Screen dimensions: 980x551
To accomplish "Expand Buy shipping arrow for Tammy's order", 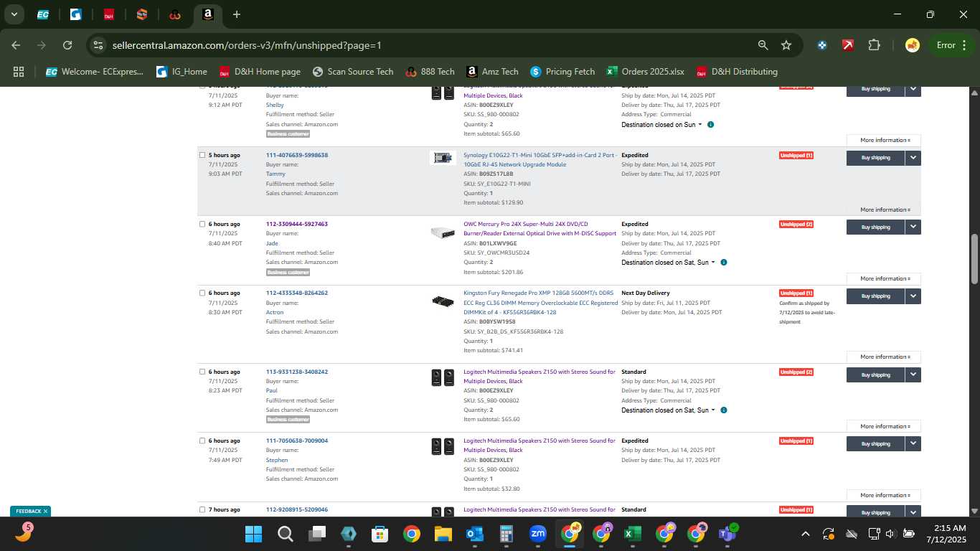I will click(913, 158).
